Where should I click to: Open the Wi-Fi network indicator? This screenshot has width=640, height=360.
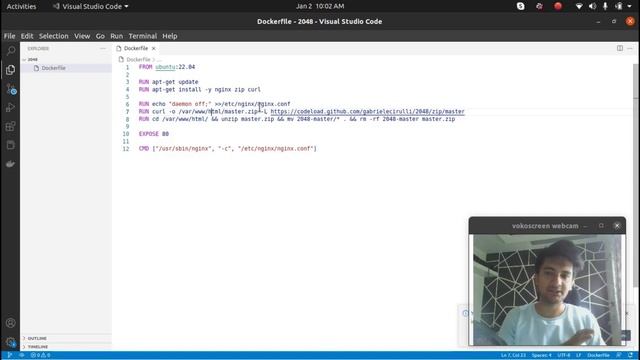(579, 6)
